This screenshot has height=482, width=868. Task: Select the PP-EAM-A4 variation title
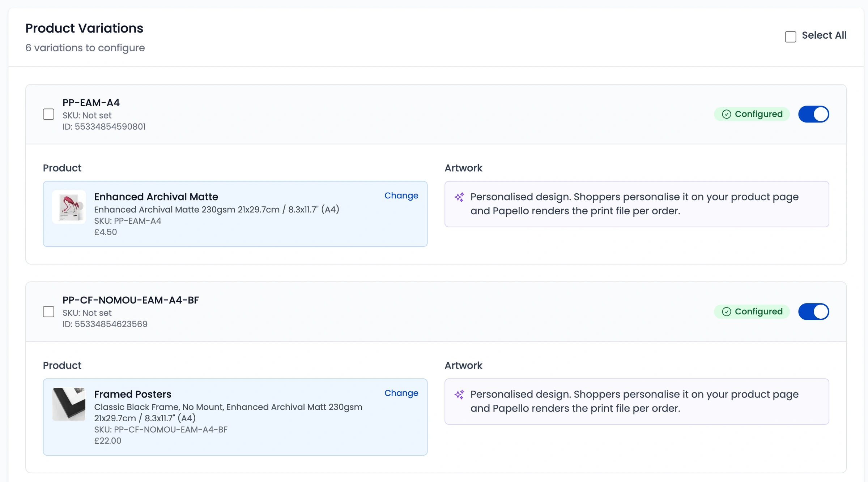point(91,103)
